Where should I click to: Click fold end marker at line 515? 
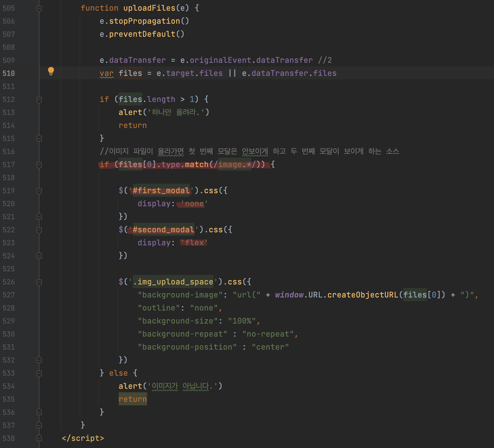(x=39, y=138)
